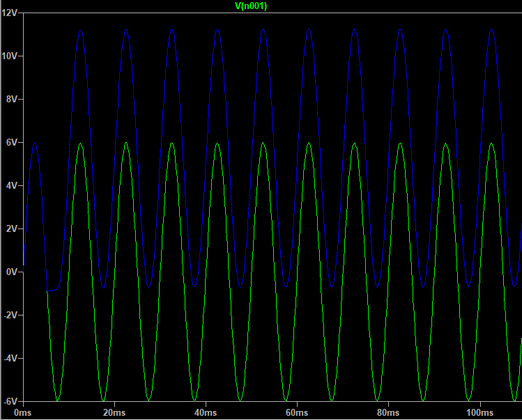Click the -6V vertical axis label
Screen dimensions: 522x420
10,402
